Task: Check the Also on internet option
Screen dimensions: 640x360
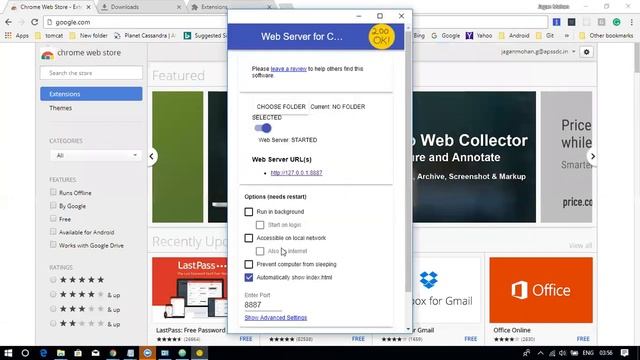Action: [x=260, y=251]
